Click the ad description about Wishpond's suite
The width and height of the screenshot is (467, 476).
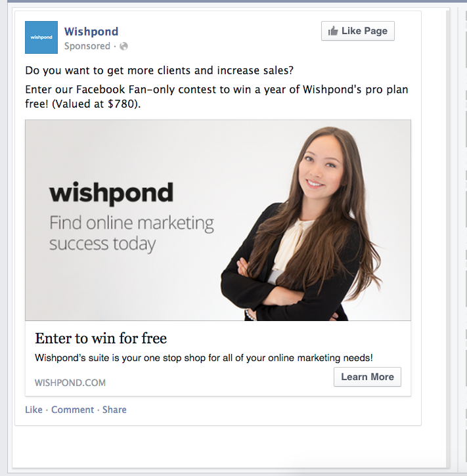(x=204, y=358)
